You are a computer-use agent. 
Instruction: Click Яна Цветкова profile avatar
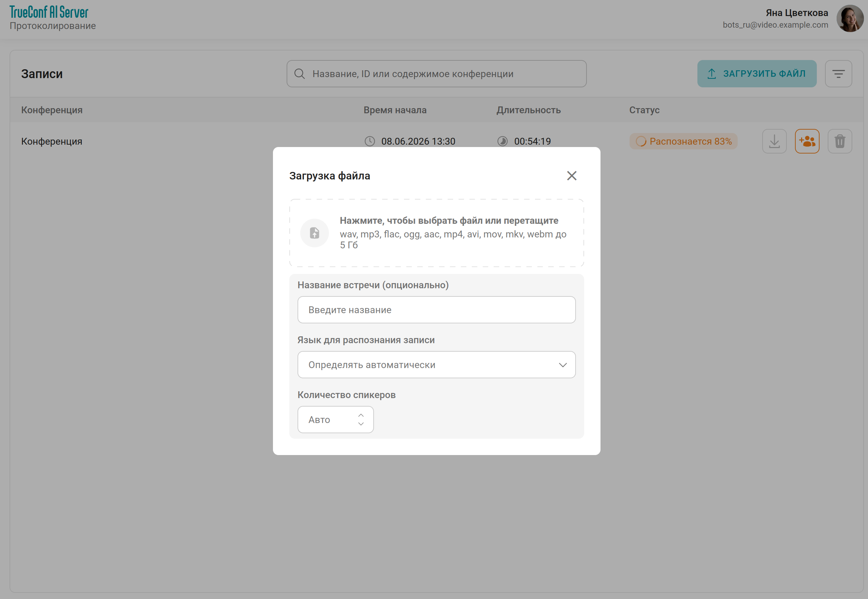tap(850, 18)
